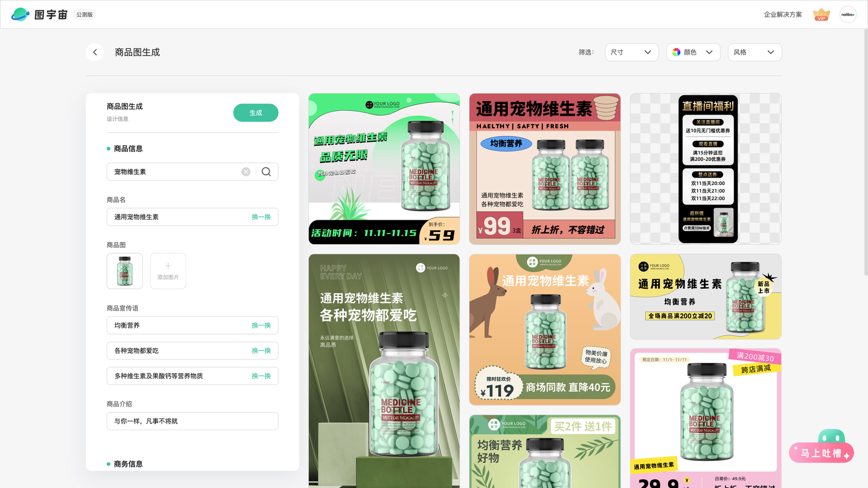Viewport: 868px width, 488px height.
Task: Click 换一换 next to 多种维生素及果酸钙
Action: point(261,376)
